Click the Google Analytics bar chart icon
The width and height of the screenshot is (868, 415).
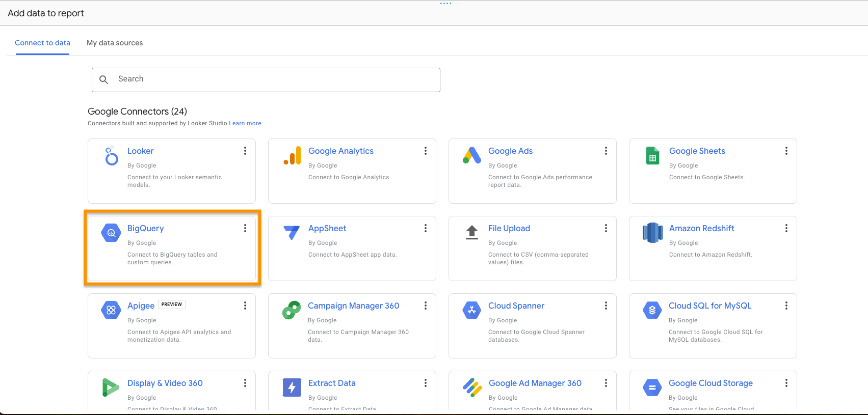point(292,156)
